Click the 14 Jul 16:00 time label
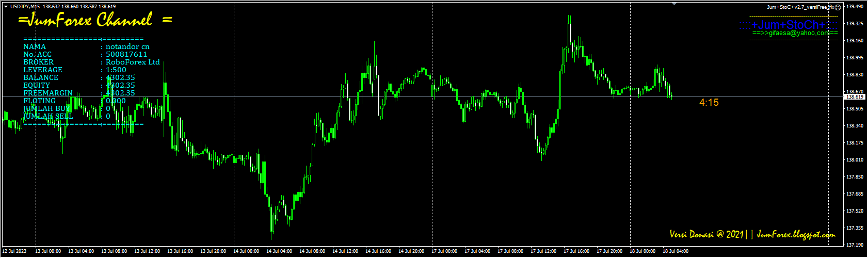868x258 pixels. point(378,251)
